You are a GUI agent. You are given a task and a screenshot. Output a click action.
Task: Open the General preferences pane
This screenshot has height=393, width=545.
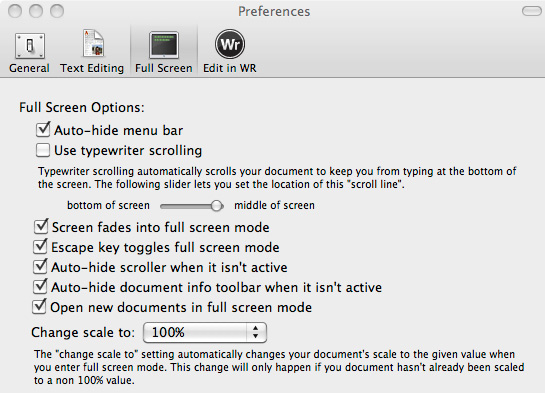click(29, 52)
